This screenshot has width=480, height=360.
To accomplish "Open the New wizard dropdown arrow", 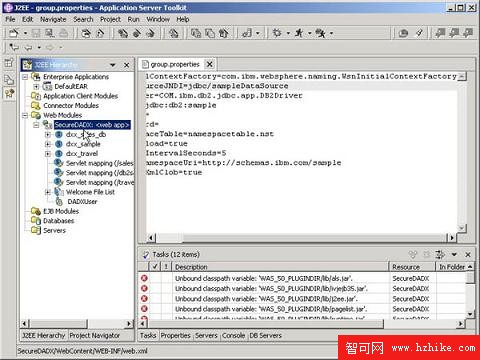I will point(25,33).
